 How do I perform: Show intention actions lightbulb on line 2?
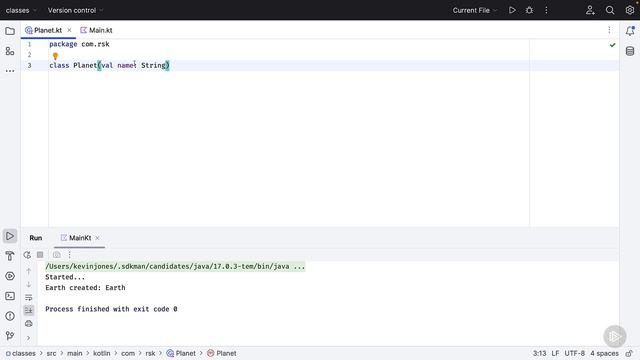(55, 56)
